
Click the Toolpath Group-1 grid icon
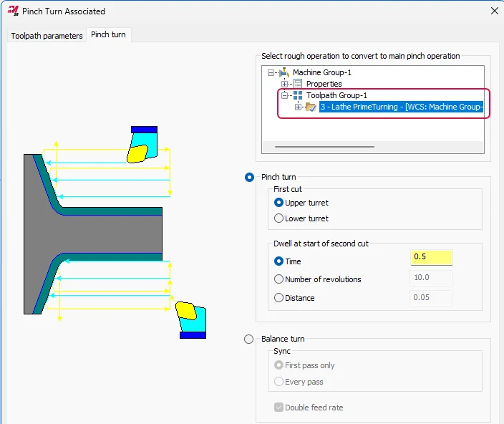298,95
